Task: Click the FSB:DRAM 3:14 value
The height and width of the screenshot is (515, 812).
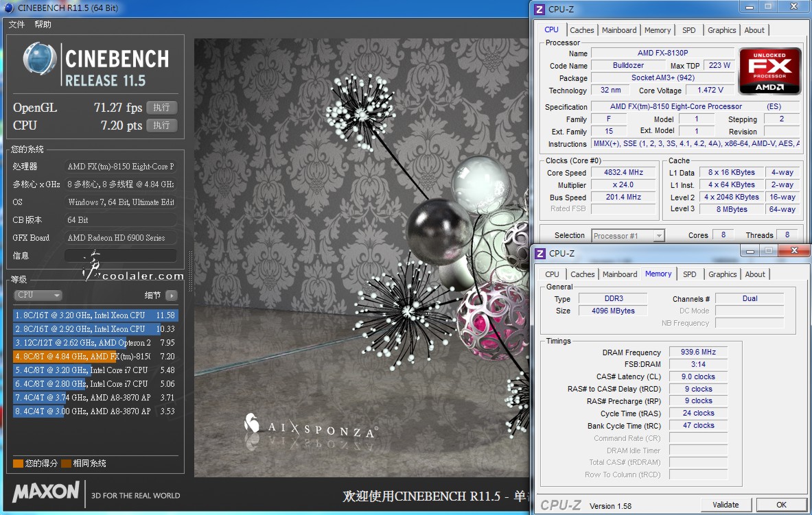Action: pos(698,364)
